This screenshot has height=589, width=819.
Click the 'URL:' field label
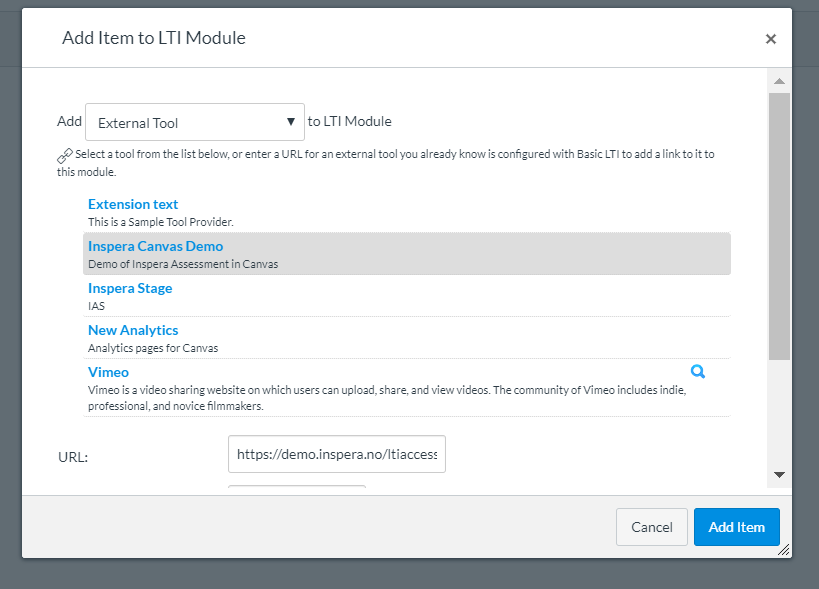73,457
